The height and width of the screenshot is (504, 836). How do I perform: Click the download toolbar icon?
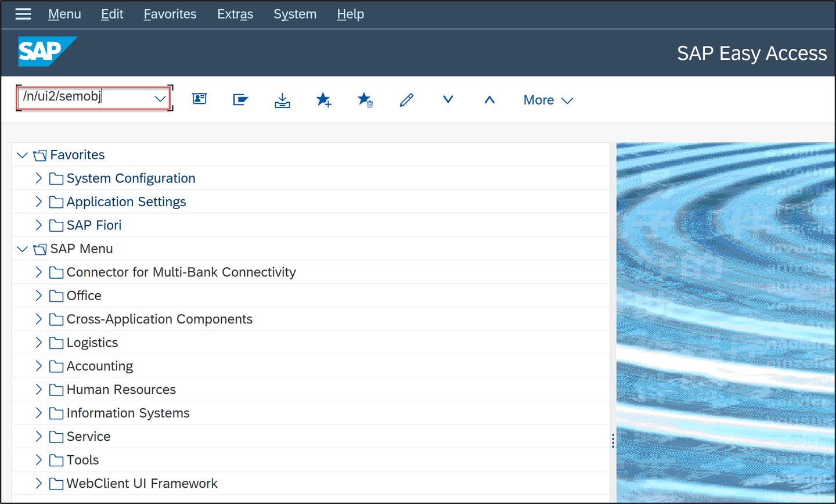pyautogui.click(x=282, y=100)
